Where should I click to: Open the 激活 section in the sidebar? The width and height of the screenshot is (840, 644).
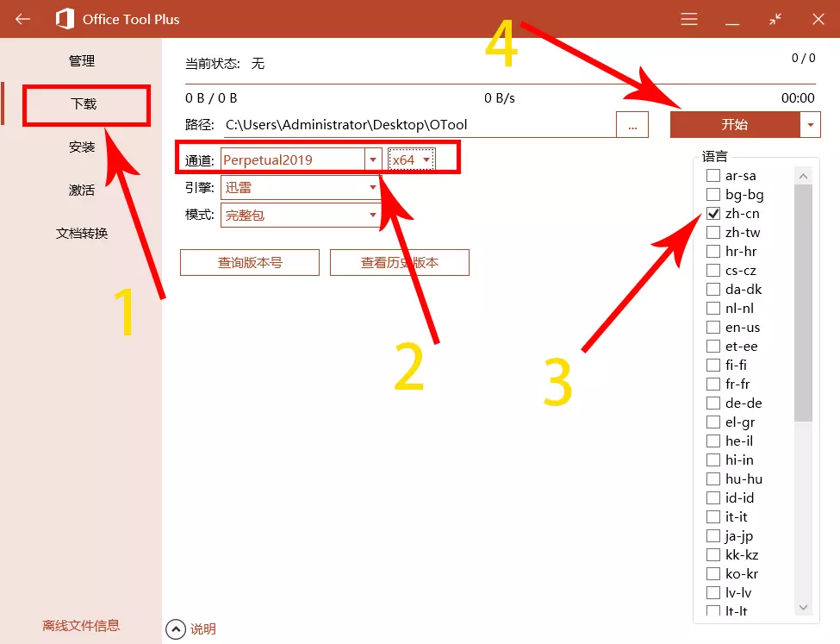coord(82,190)
